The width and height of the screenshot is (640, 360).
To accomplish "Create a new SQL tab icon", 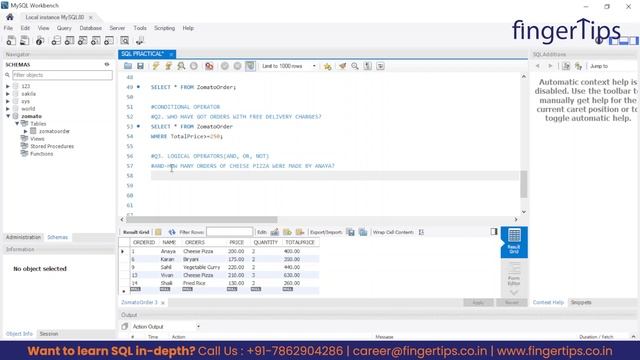I will coord(11,40).
